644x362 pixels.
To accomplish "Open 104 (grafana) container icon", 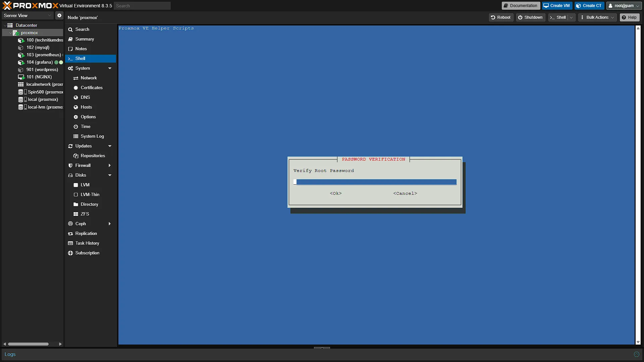I will (x=21, y=62).
